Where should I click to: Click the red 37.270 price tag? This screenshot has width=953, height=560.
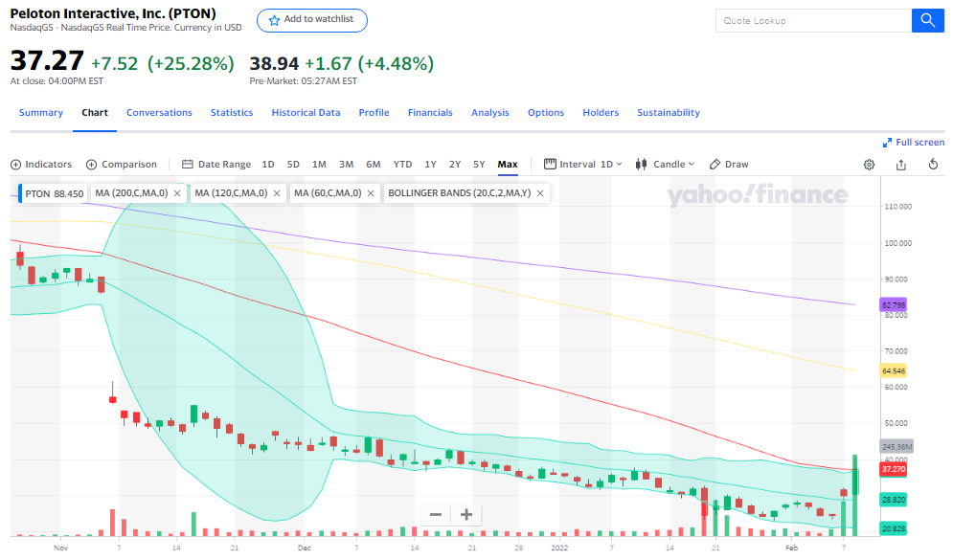tap(894, 469)
